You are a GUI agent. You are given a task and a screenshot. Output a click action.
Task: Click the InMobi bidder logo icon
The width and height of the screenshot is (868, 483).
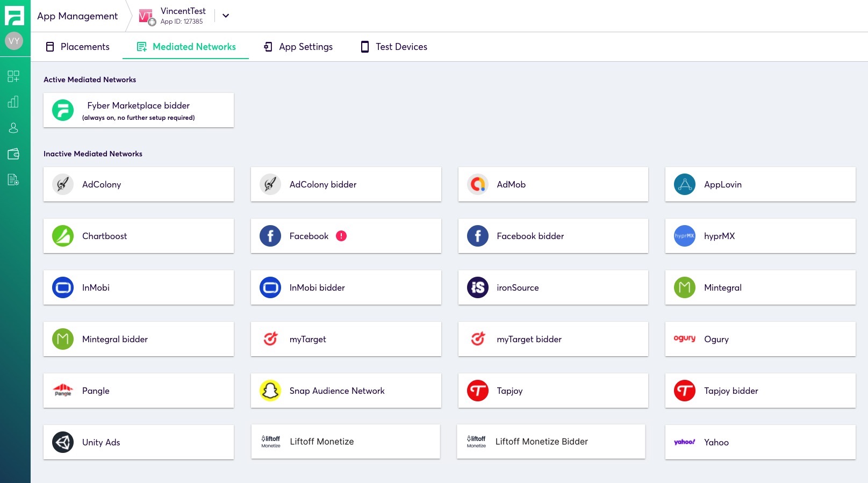tap(270, 287)
